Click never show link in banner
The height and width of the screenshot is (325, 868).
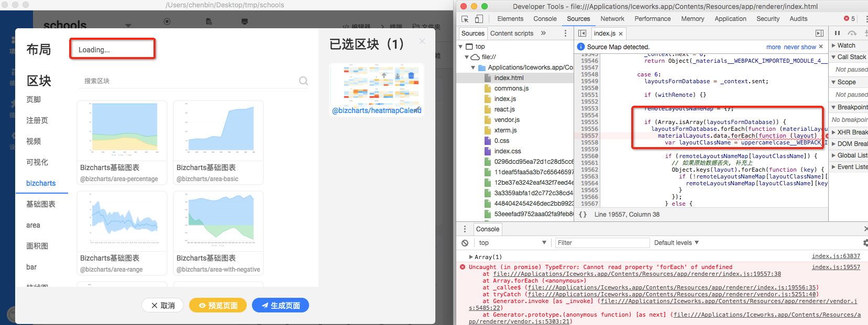799,47
